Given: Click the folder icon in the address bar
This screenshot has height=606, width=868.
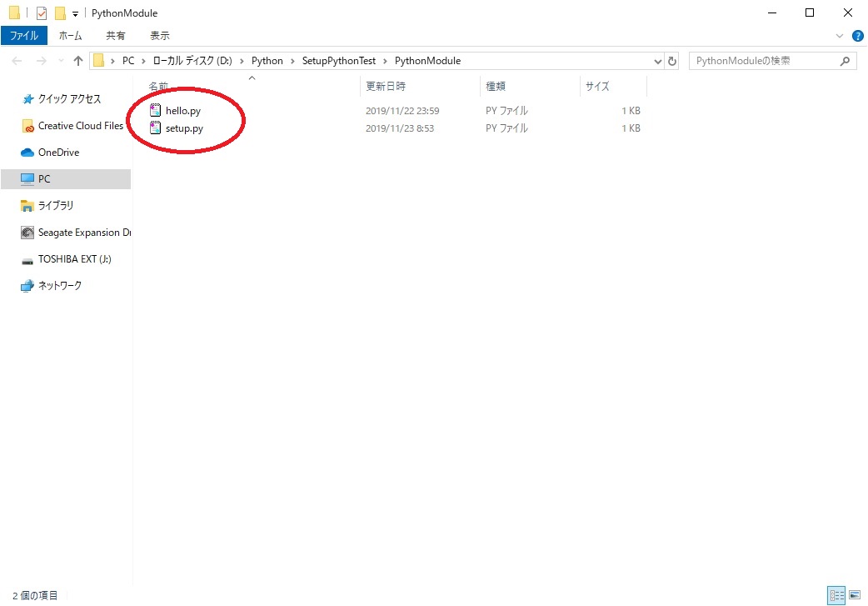Looking at the screenshot, I should pos(98,60).
